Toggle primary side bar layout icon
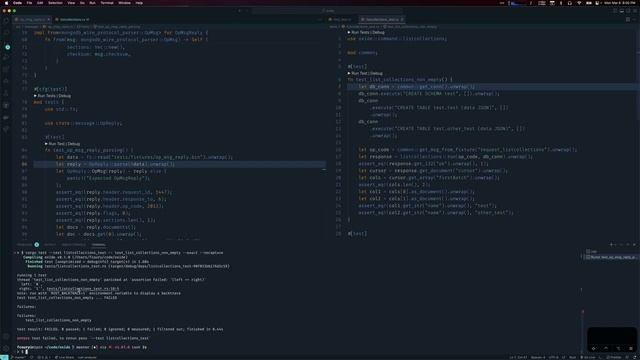640x360 pixels. pyautogui.click(x=615, y=11)
